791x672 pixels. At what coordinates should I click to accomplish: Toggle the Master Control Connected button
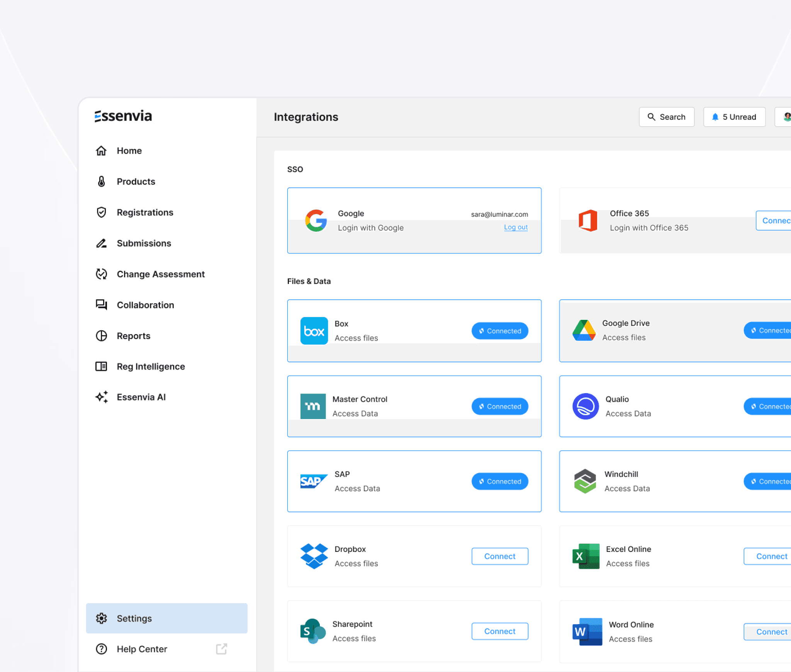pos(499,406)
